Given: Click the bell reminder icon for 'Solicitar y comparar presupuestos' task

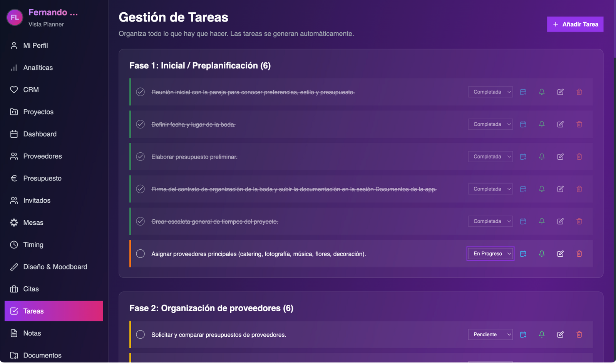Looking at the screenshot, I should coord(542,334).
